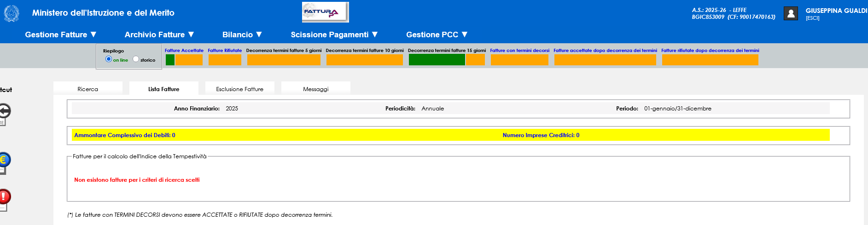The image size is (868, 225).
Task: Open the Bilancio dropdown menu
Action: tap(242, 35)
